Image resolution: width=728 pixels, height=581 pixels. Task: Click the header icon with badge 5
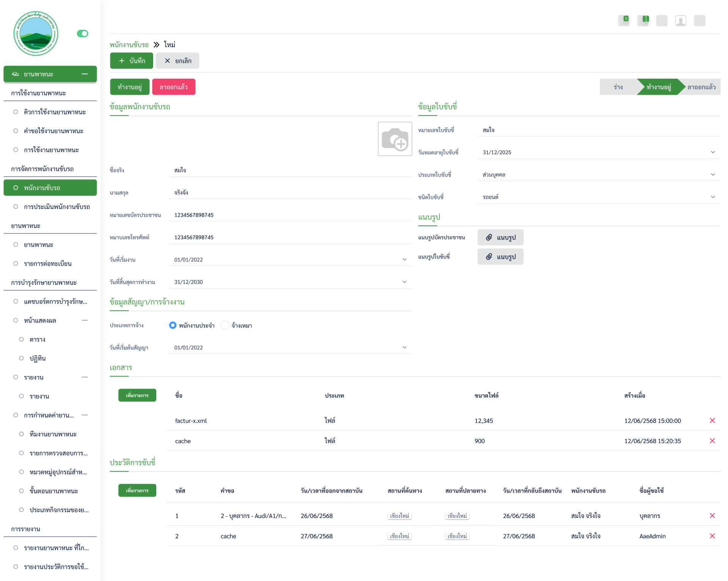click(x=624, y=20)
